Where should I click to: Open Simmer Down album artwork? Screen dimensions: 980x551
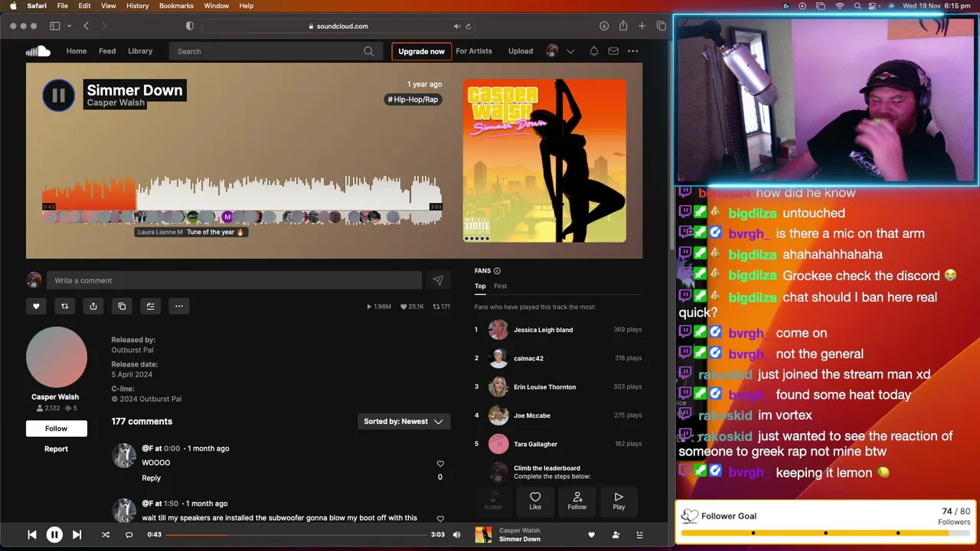click(544, 161)
